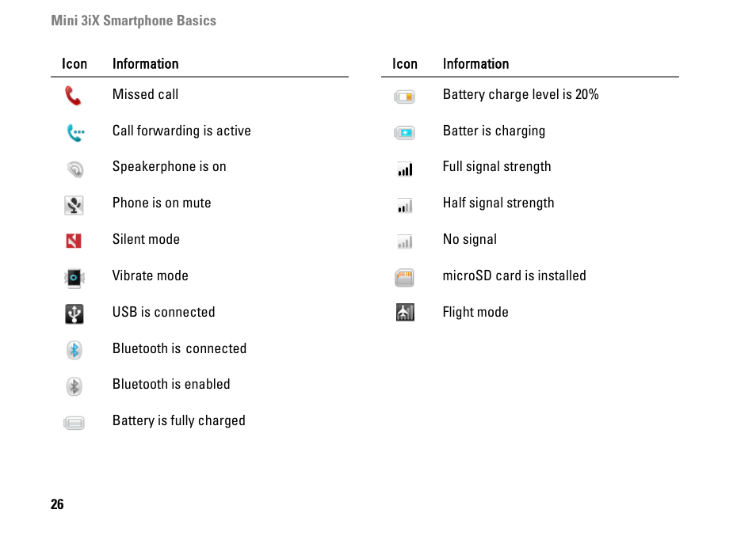Click the Mini 3iX Smartphone Basics heading
Viewport: 756px width, 536px height.
coord(134,21)
